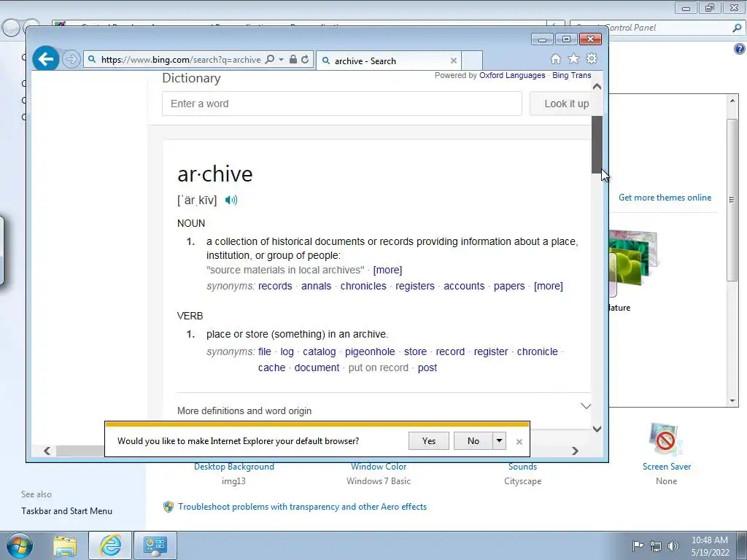Click the Control Panel help question icon
This screenshot has height=560, width=747.
(740, 49)
